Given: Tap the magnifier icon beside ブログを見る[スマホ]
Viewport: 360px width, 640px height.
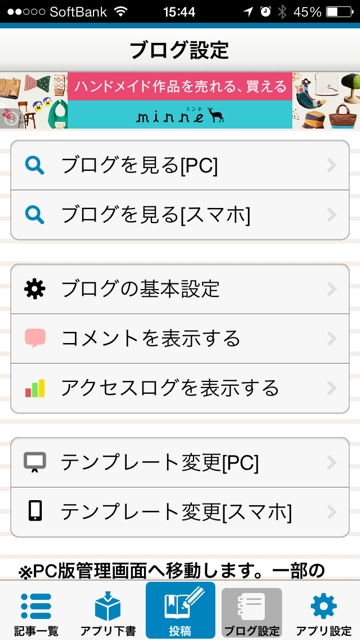Looking at the screenshot, I should click(34, 215).
